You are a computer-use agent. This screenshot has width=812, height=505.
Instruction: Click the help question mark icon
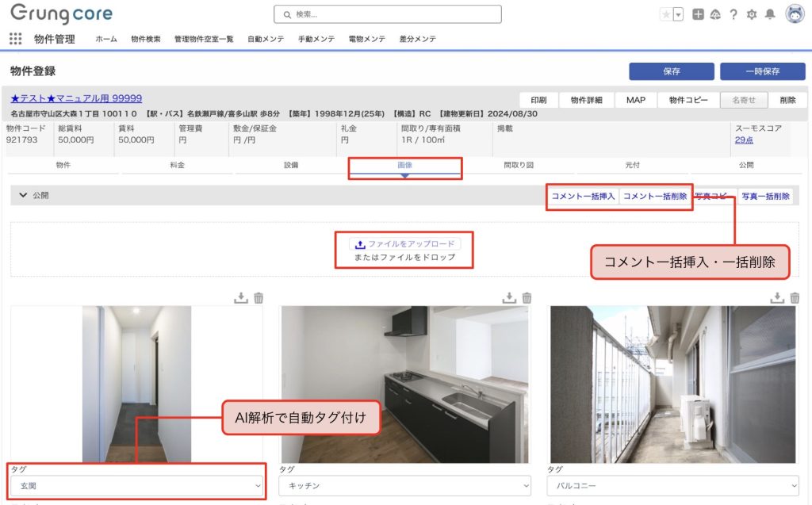(x=733, y=14)
